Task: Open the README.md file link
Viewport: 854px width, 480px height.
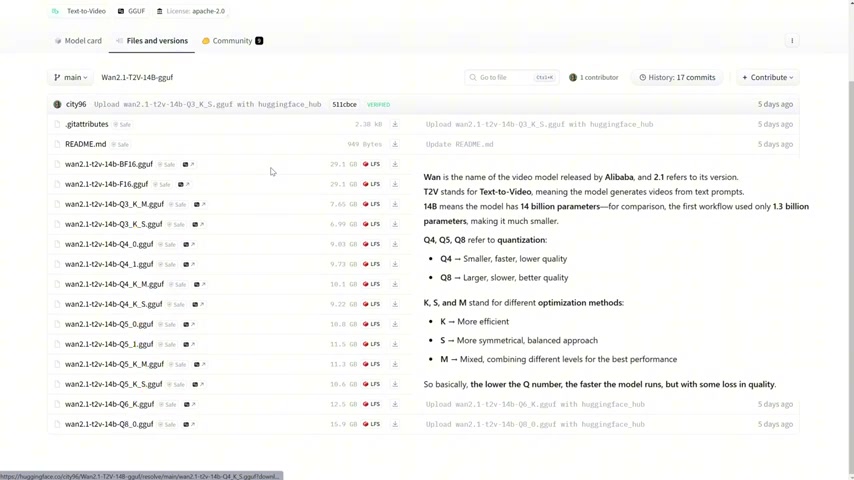Action: coord(86,144)
